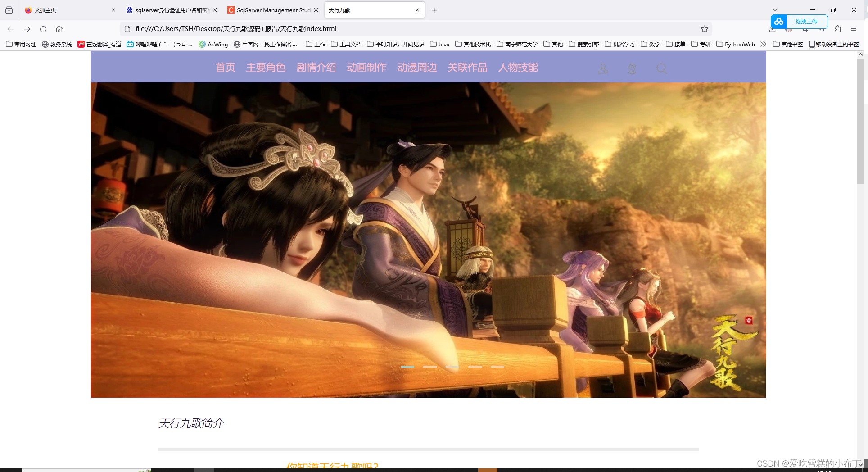Viewport: 868px width, 472px height.
Task: List all tabs with the chevron button
Action: (x=775, y=10)
